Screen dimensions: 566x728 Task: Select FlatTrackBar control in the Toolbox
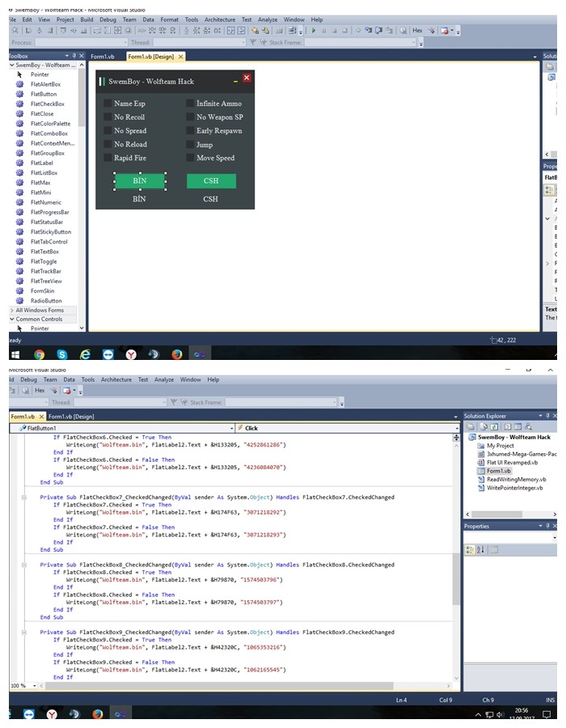point(45,271)
